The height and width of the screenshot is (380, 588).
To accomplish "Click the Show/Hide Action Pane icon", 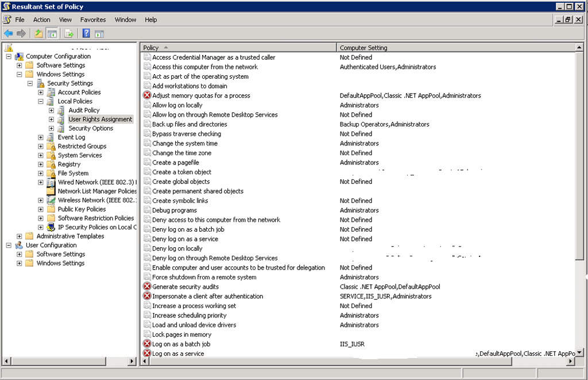I will tap(99, 33).
